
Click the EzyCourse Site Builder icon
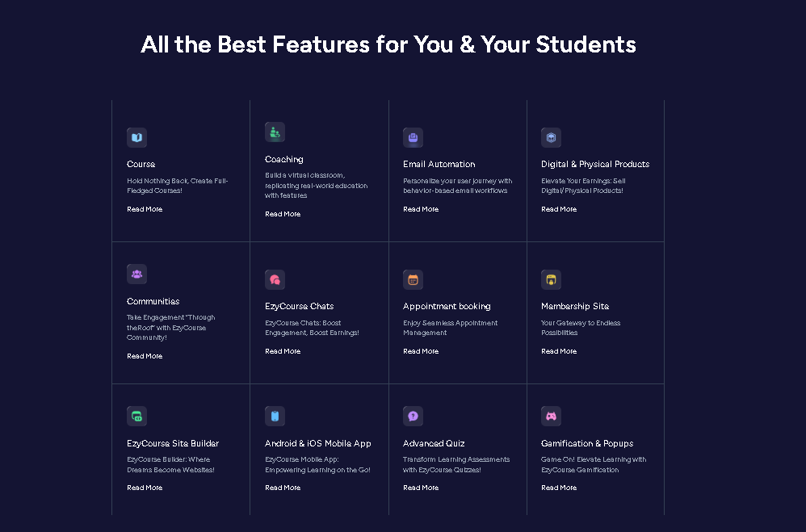[136, 417]
